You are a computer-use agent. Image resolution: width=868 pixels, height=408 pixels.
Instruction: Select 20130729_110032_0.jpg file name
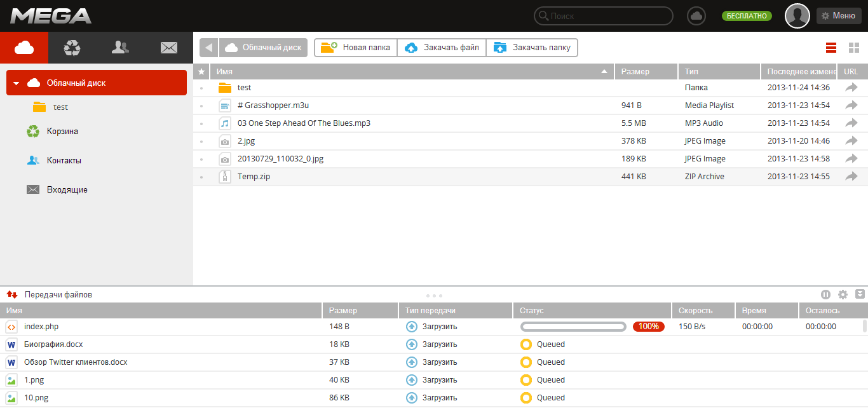click(x=280, y=159)
